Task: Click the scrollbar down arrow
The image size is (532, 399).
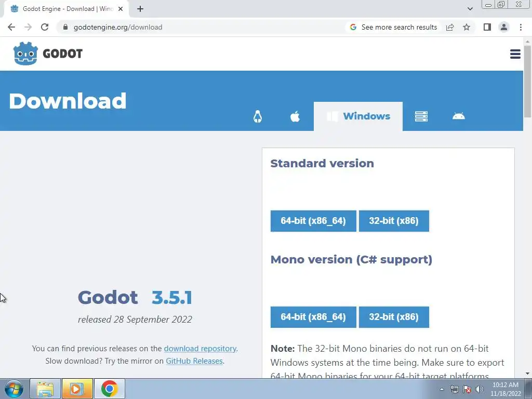Action: point(528,374)
